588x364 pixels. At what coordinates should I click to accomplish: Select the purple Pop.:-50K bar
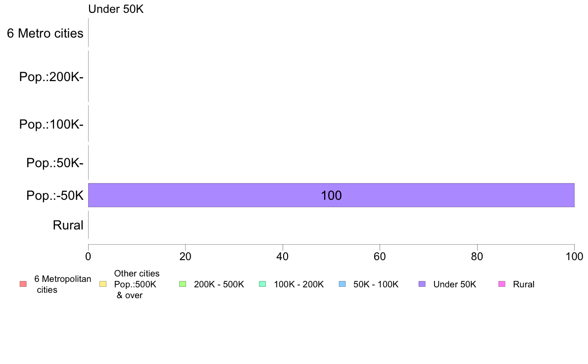click(331, 195)
